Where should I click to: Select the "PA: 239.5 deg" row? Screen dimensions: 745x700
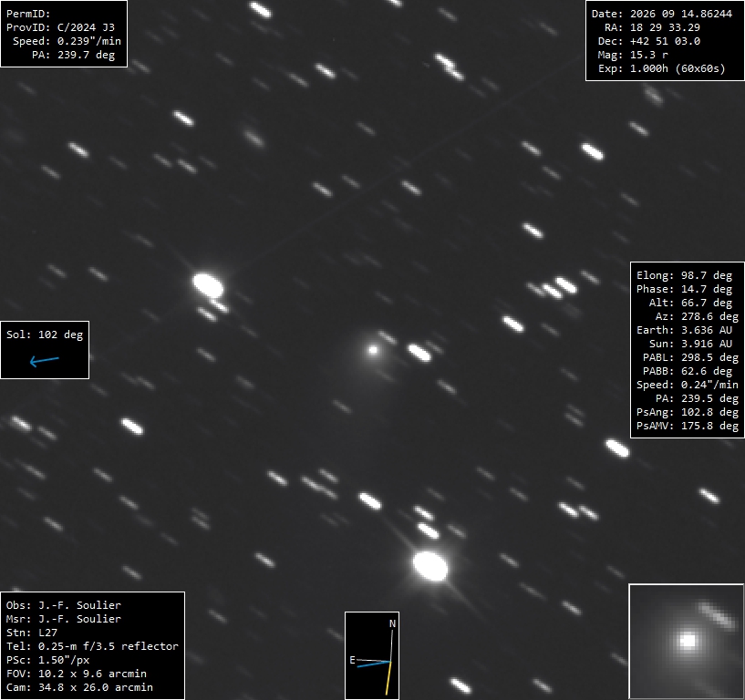click(697, 399)
